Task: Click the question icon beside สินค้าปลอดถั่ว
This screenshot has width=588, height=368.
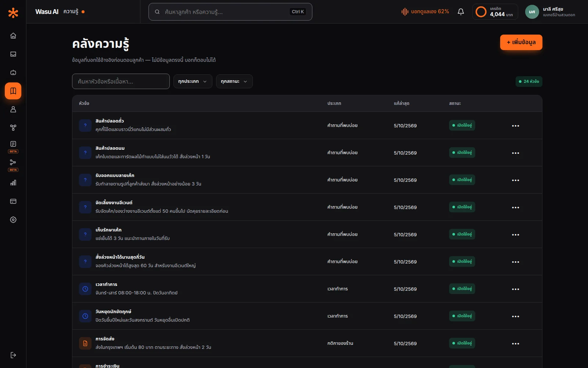Action: [x=85, y=125]
